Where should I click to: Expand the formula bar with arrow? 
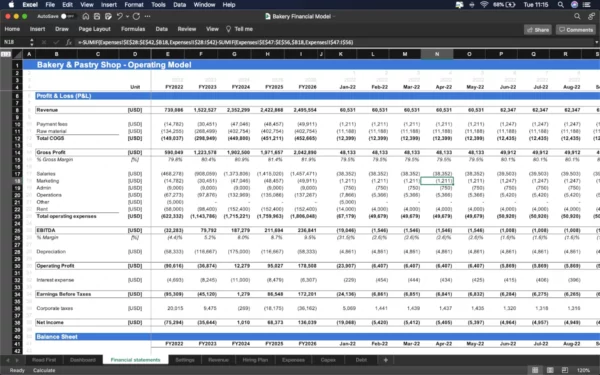point(597,42)
